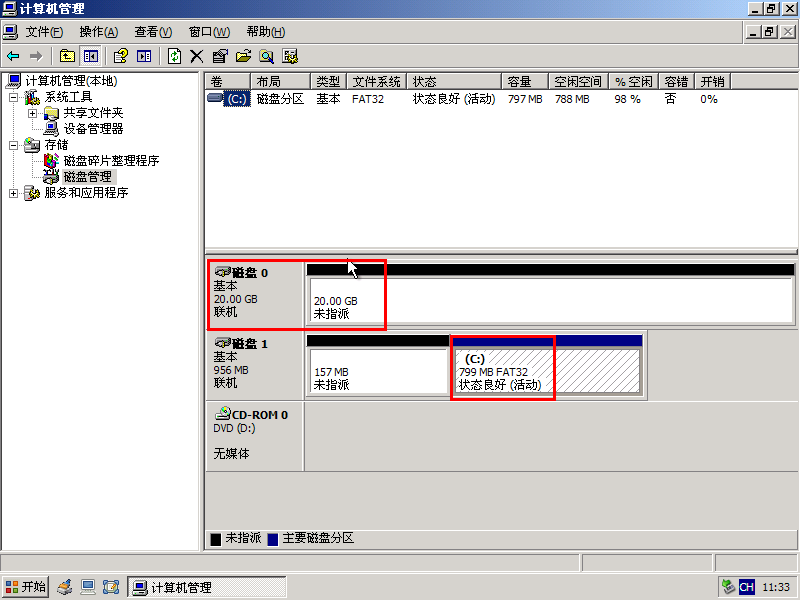
Task: Click the Open folder toolbar icon
Action: tap(243, 56)
